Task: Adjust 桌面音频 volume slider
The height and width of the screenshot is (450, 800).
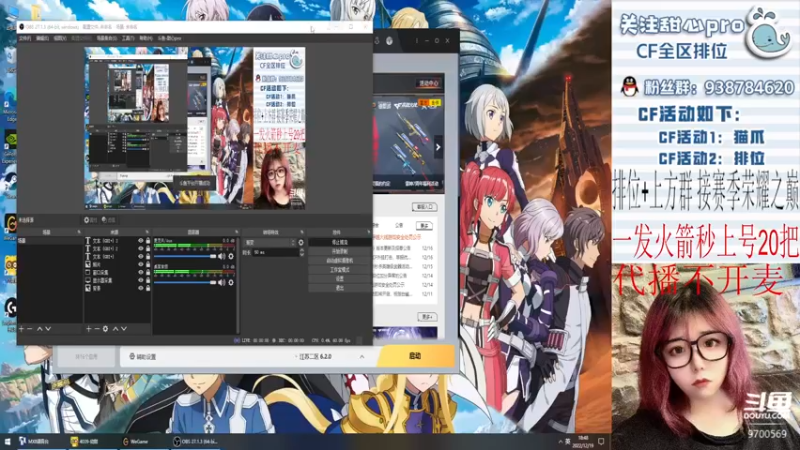Action: [185, 282]
